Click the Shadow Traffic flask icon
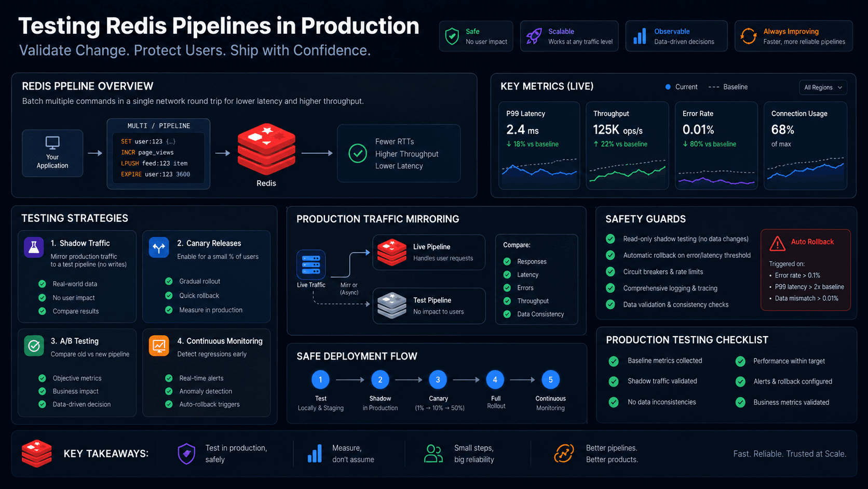 coord(34,247)
